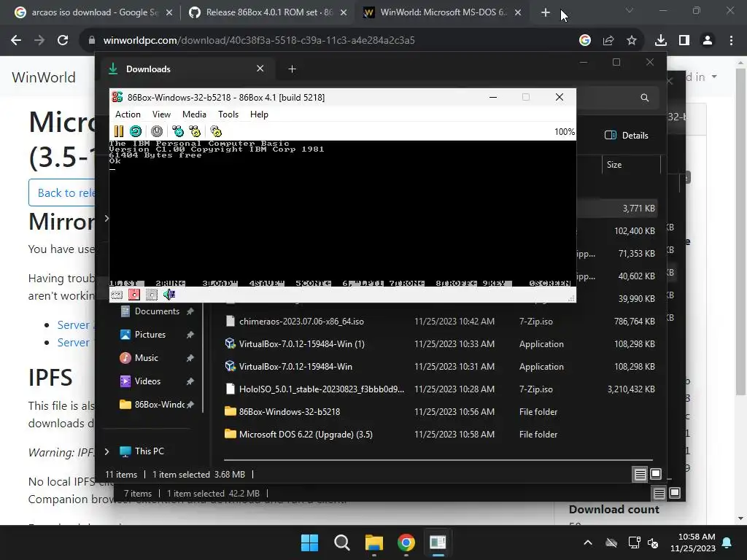Pause the 86Box emulation
747x560 pixels.
tap(119, 131)
